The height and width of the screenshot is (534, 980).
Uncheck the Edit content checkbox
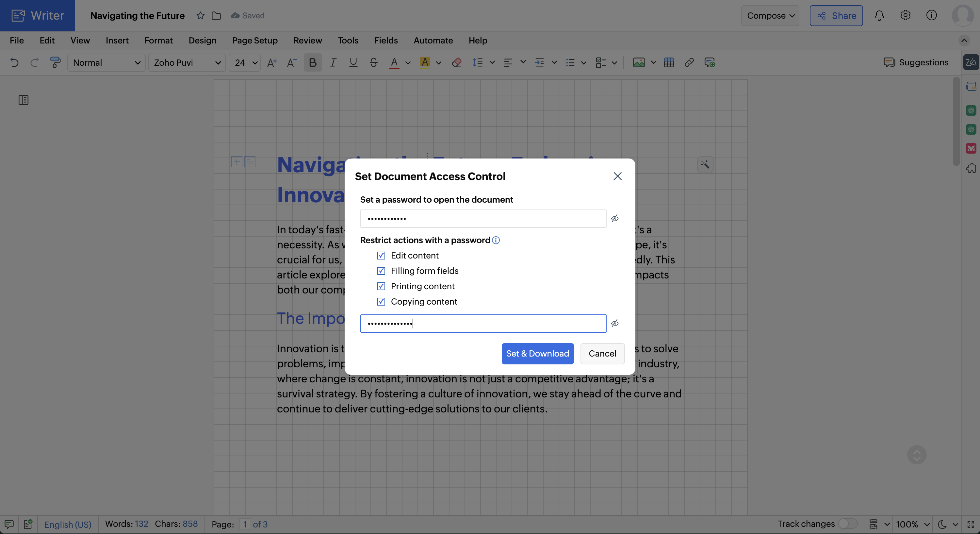point(381,255)
